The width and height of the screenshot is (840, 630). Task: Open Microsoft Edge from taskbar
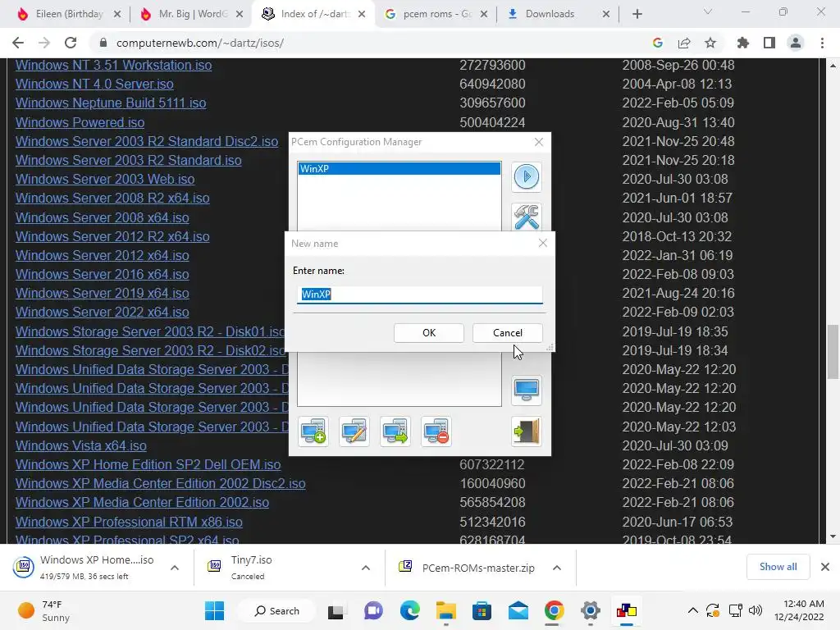tap(410, 610)
